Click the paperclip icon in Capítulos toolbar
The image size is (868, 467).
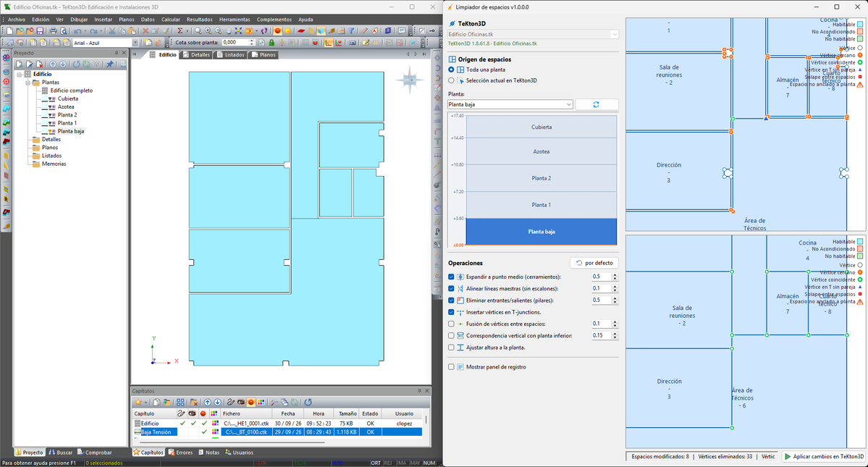[x=231, y=403]
